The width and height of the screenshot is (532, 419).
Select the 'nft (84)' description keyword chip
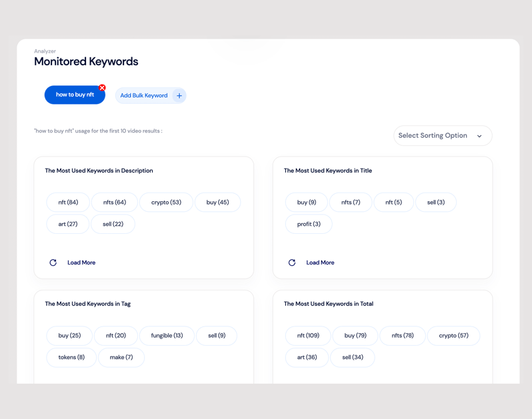68,203
